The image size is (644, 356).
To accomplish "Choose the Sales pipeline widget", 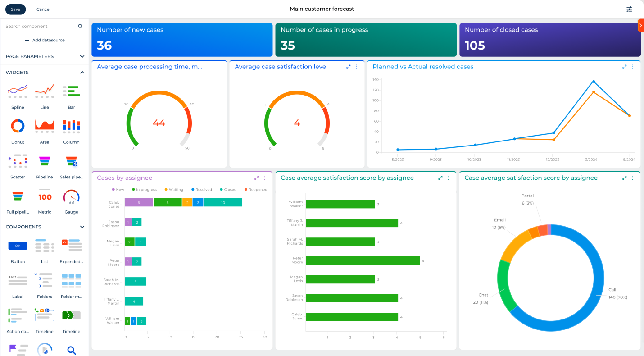I will tap(71, 161).
